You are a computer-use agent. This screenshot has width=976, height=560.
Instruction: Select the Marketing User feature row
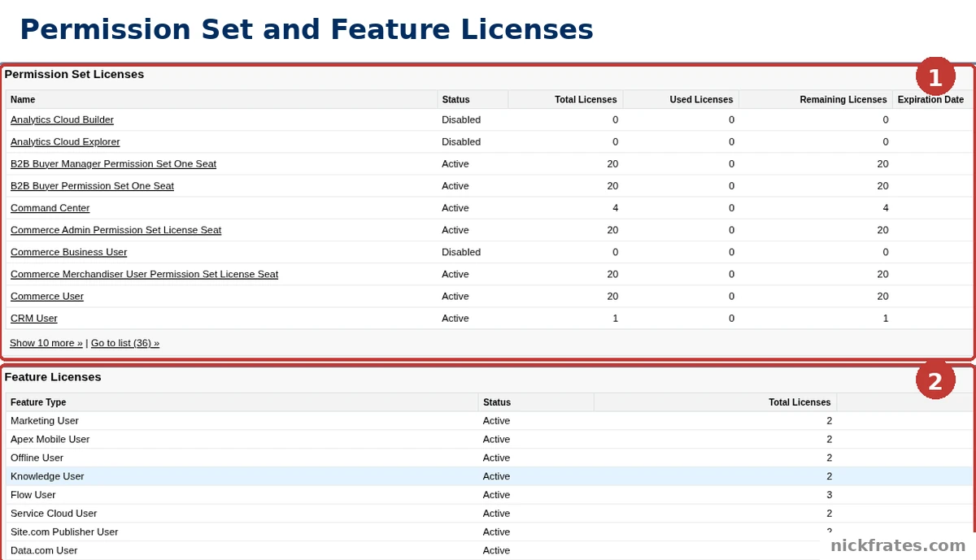(489, 420)
